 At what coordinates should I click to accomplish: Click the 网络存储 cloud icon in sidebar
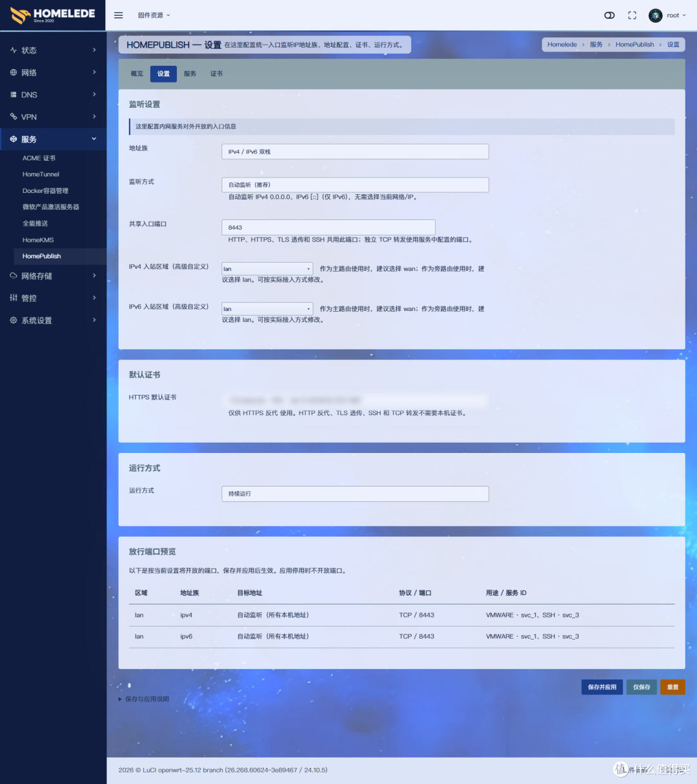[x=14, y=276]
